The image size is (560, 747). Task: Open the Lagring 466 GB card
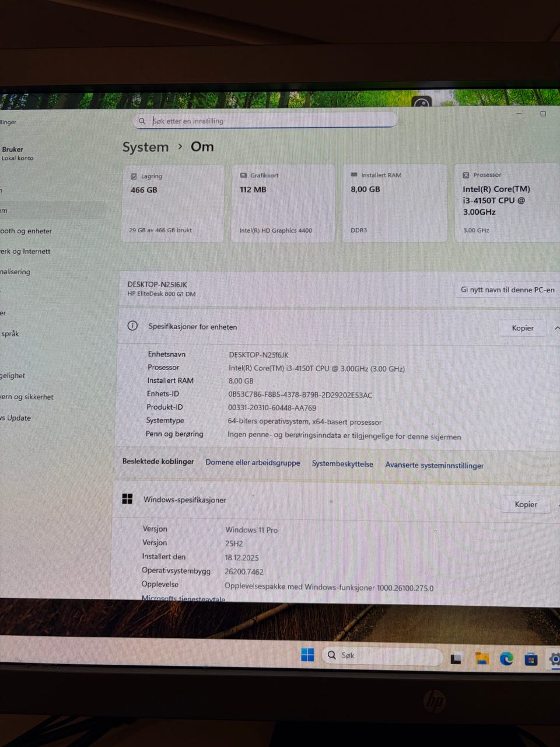pyautogui.click(x=173, y=203)
